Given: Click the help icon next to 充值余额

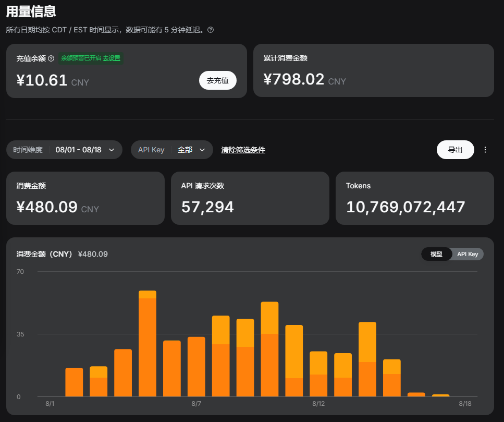Looking at the screenshot, I should pyautogui.click(x=51, y=58).
